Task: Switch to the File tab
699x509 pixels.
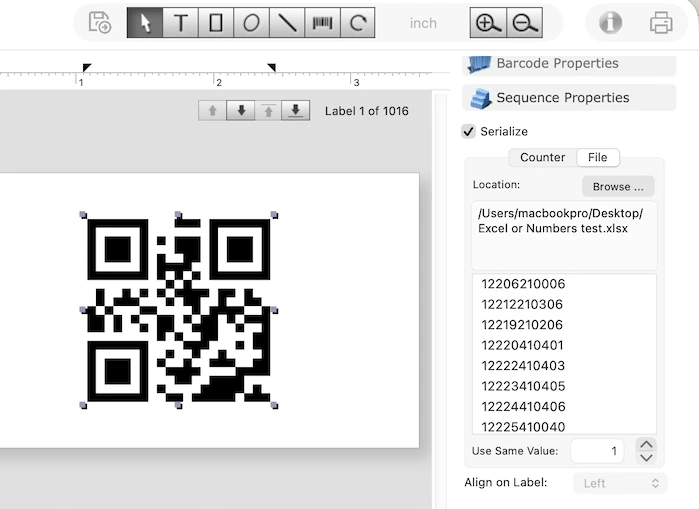Action: point(597,157)
